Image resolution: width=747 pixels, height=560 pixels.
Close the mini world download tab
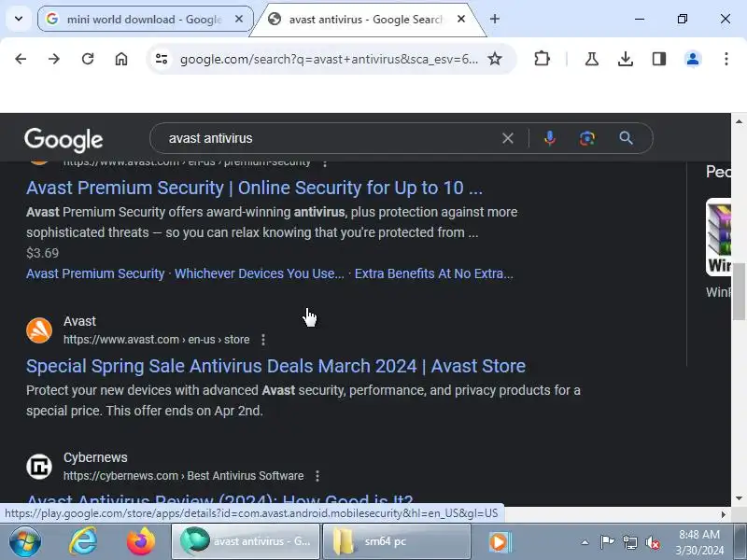[239, 19]
